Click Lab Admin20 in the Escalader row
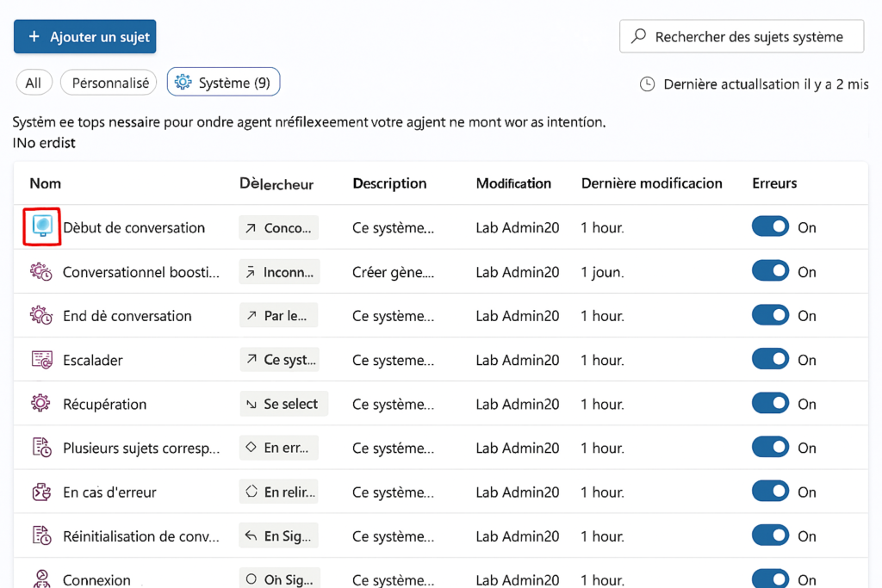Screen dimensions: 882x588 tap(518, 360)
